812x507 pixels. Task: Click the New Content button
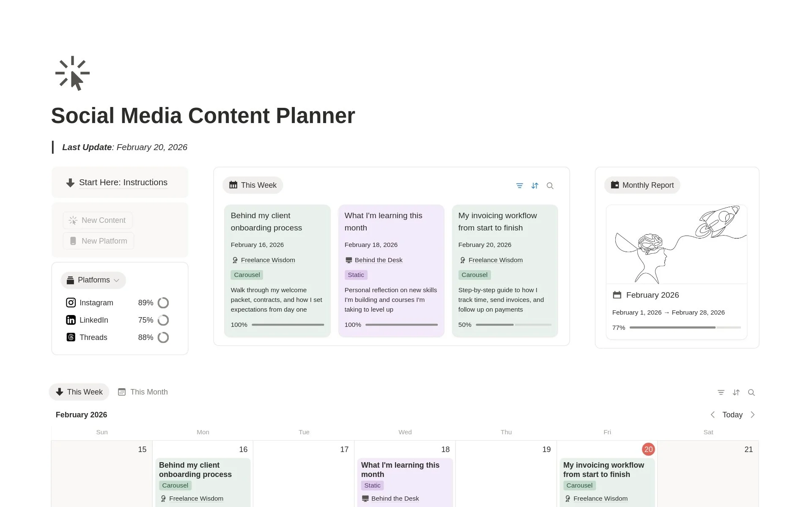tap(98, 220)
